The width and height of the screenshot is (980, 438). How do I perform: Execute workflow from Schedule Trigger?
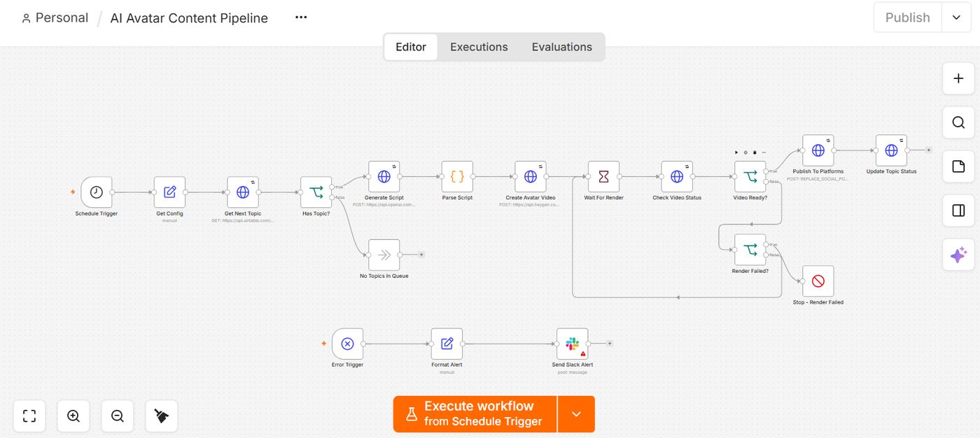pyautogui.click(x=475, y=414)
